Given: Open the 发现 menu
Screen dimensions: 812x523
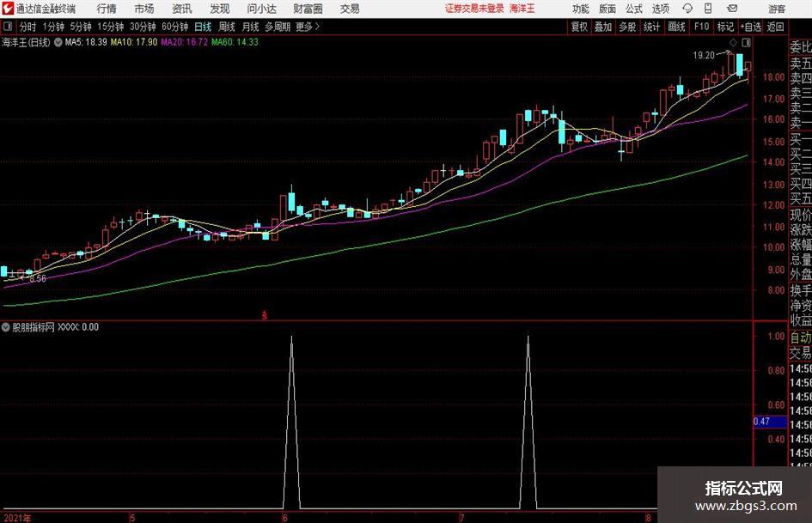Looking at the screenshot, I should click(x=220, y=9).
